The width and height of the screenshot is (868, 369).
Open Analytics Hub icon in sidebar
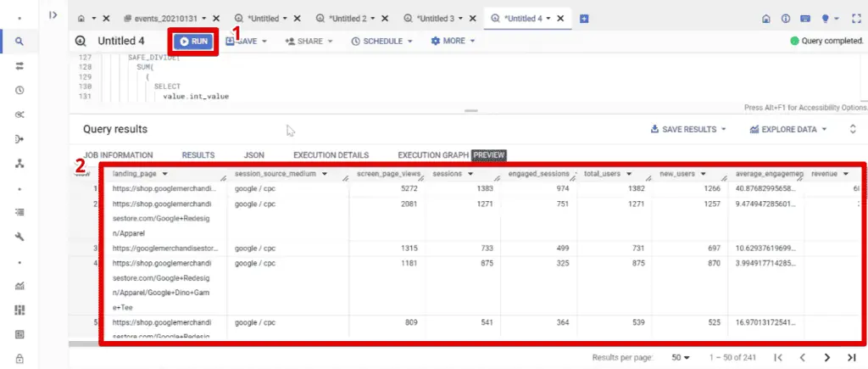click(x=19, y=115)
